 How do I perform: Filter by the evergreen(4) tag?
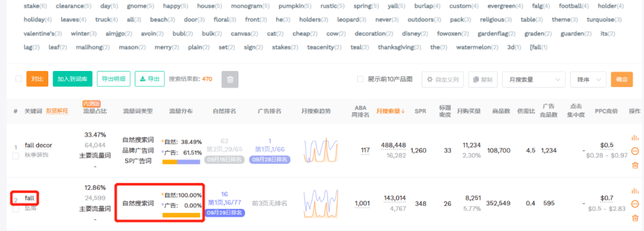(505, 6)
